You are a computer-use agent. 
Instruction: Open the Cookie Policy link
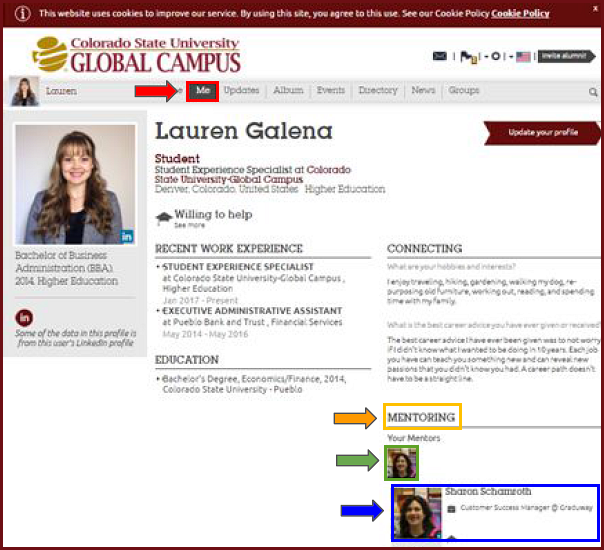(520, 13)
